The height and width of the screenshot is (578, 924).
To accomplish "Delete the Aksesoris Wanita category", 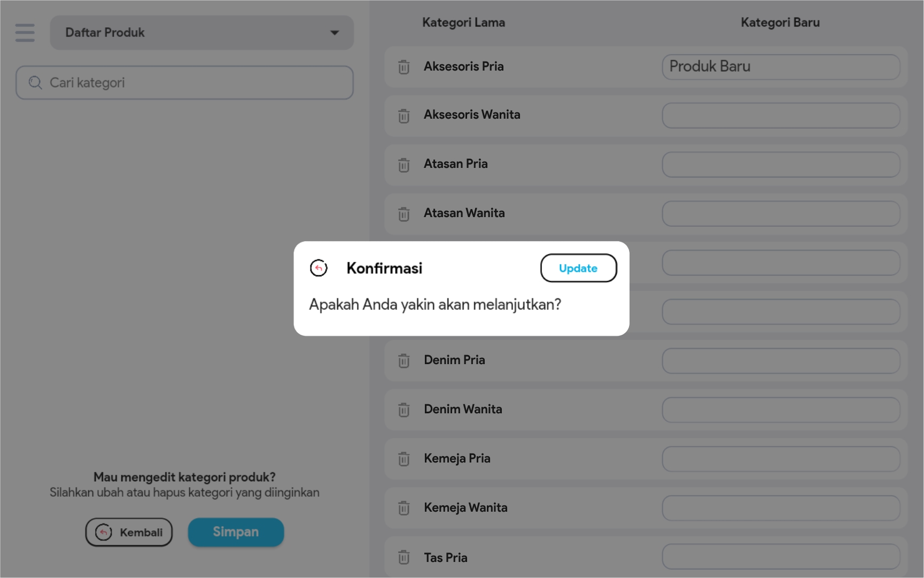I will (403, 115).
